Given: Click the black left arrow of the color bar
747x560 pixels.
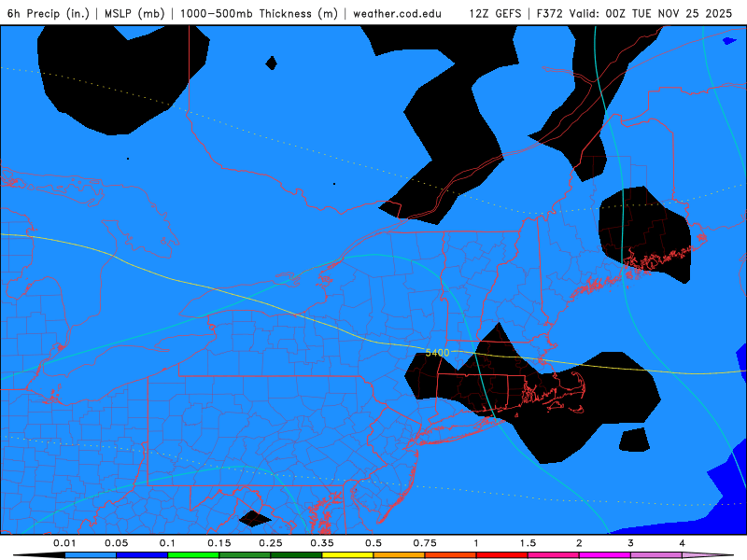Looking at the screenshot, I should click(39, 555).
